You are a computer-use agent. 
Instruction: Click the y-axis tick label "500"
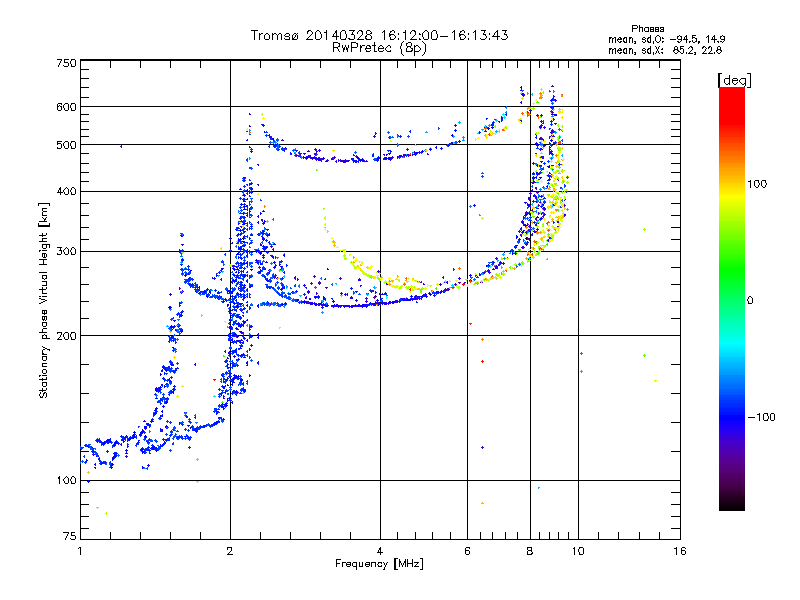[x=66, y=145]
